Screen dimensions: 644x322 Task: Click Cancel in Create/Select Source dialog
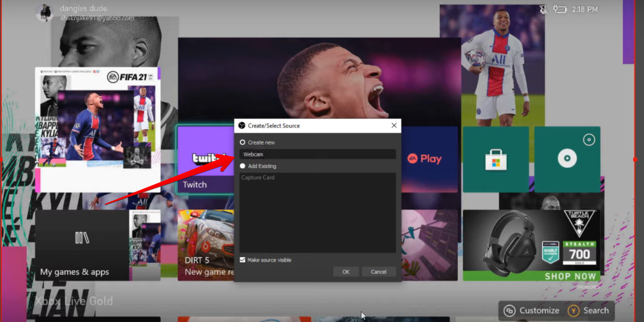click(x=378, y=271)
